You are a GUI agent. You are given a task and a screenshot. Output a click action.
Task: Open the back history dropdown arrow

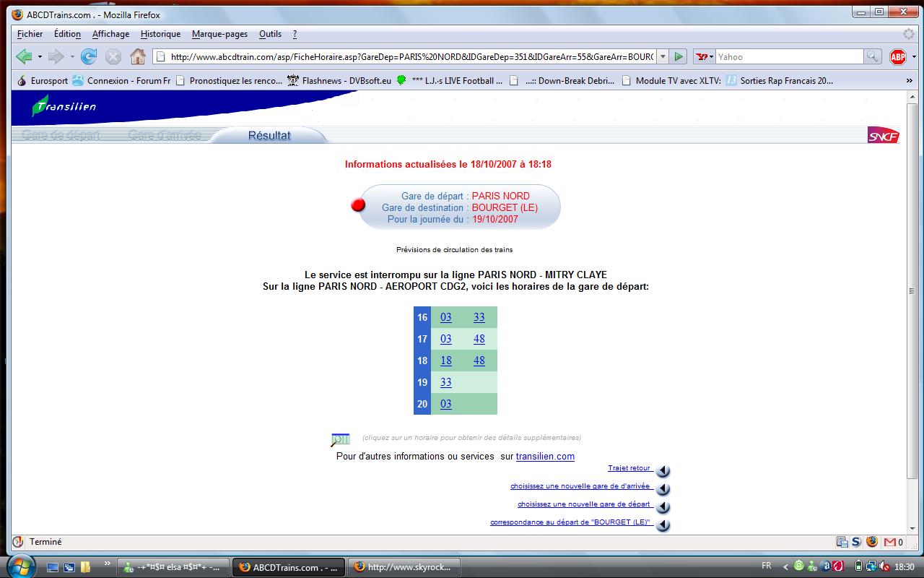40,56
